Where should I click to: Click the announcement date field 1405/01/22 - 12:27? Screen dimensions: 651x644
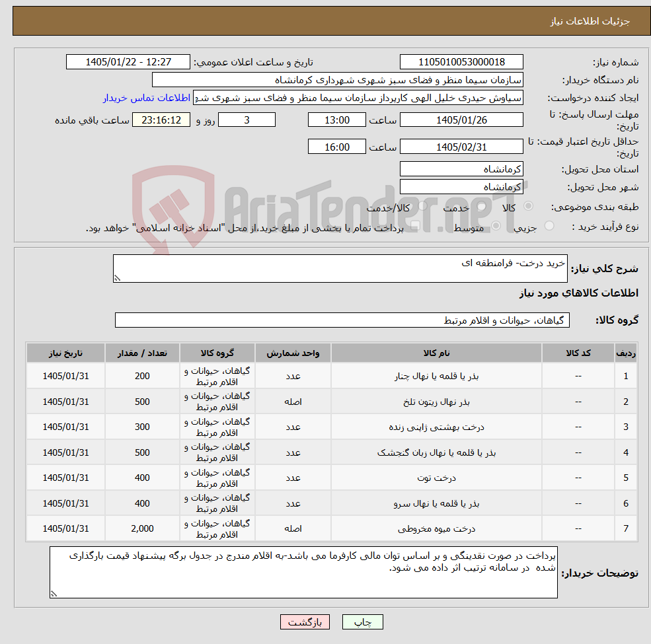click(x=128, y=62)
